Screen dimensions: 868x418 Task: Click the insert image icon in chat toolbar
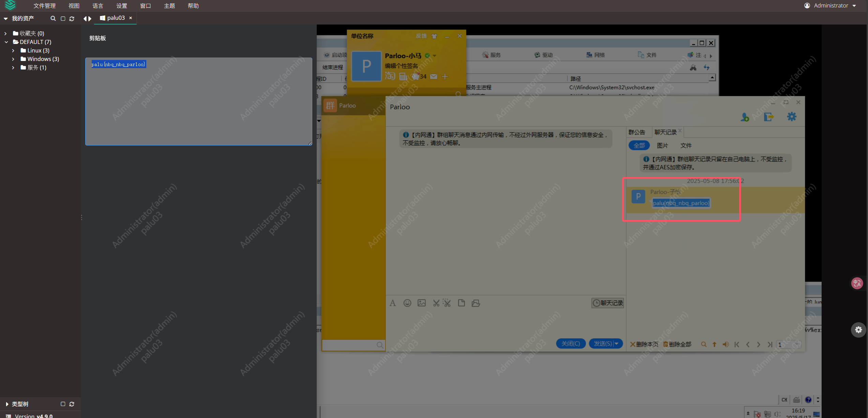pyautogui.click(x=422, y=303)
